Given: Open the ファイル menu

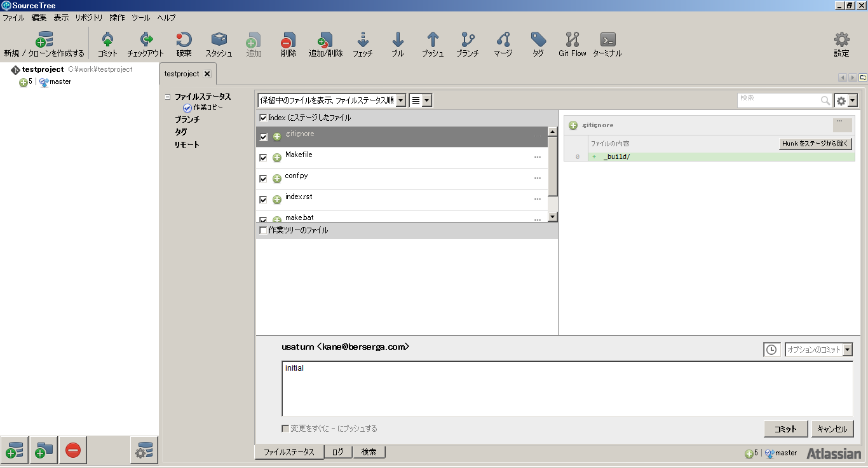Looking at the screenshot, I should click(13, 18).
